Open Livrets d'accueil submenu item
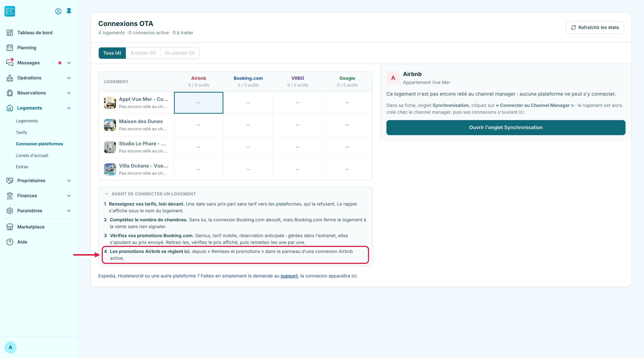This screenshot has width=644, height=358. pos(32,155)
